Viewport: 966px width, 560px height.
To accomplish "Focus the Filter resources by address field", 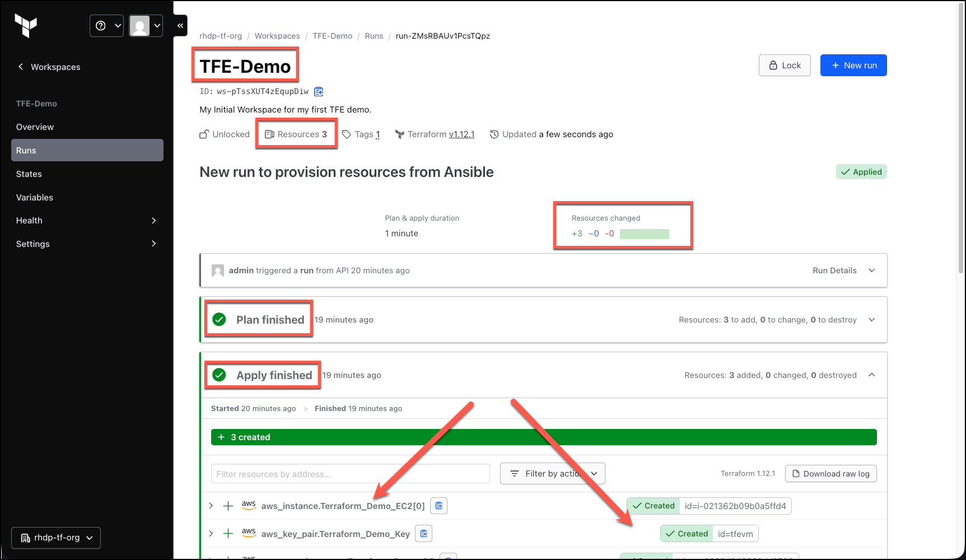I will (x=351, y=474).
